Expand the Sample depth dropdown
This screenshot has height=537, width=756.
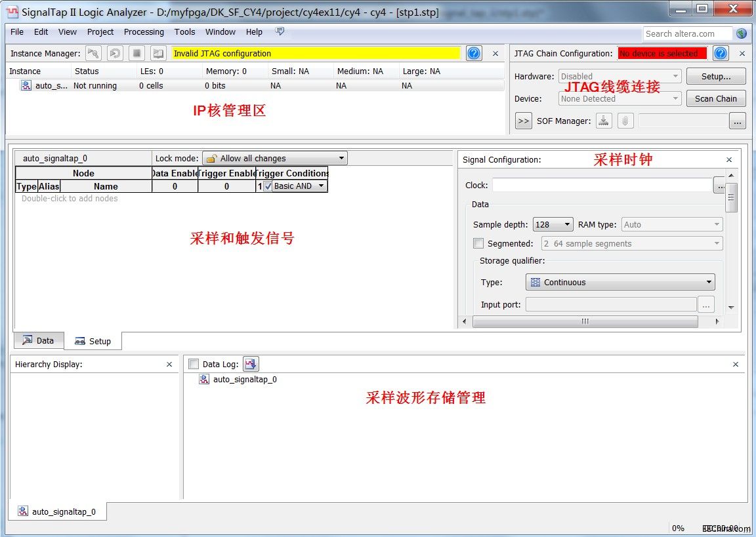553,224
